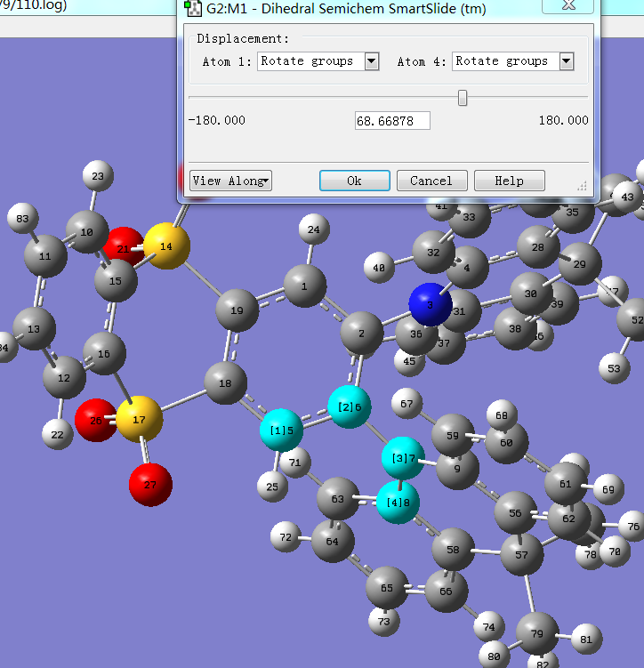Select carbon atom 16

pyautogui.click(x=104, y=353)
